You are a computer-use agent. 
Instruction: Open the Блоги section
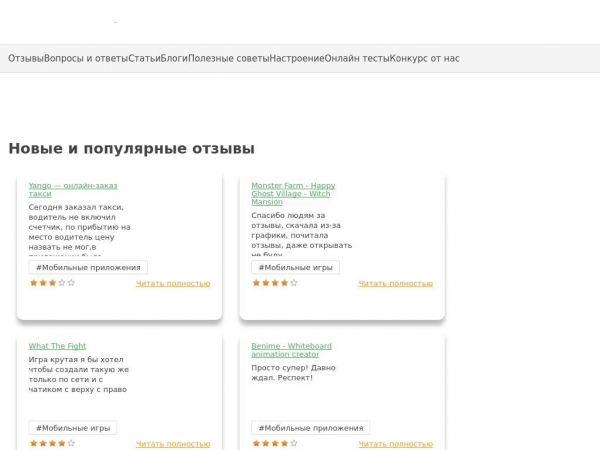click(174, 59)
